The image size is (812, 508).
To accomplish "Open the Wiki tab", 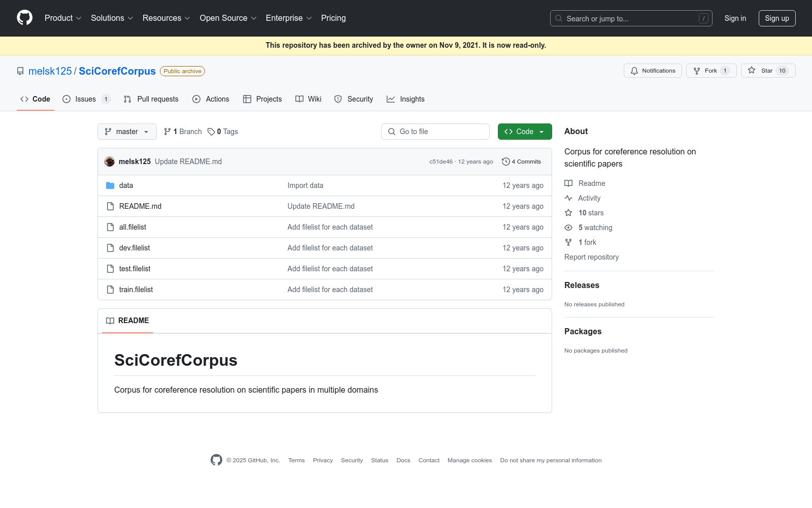I will click(309, 99).
